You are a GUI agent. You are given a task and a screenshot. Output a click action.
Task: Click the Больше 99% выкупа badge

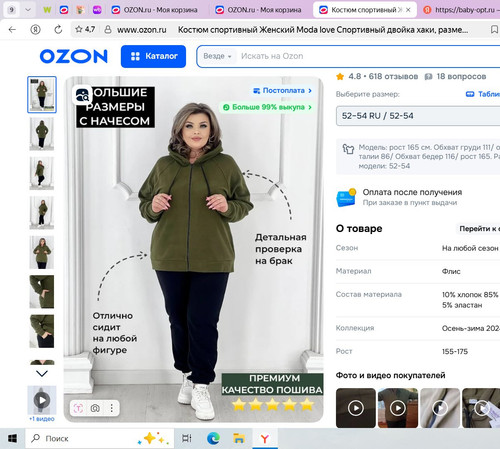click(267, 107)
